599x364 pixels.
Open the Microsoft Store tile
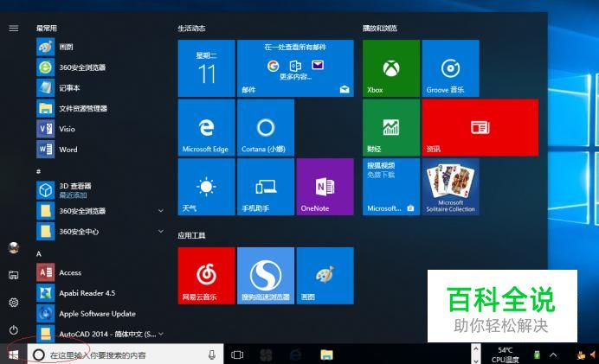point(391,187)
